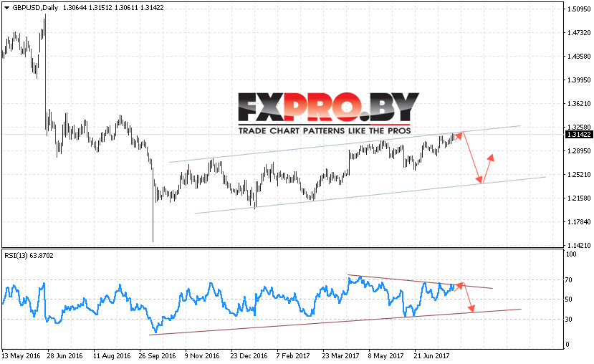Click the 26 Sep 2016 date label
Viewport: 594px width, 364px height.
click(157, 356)
